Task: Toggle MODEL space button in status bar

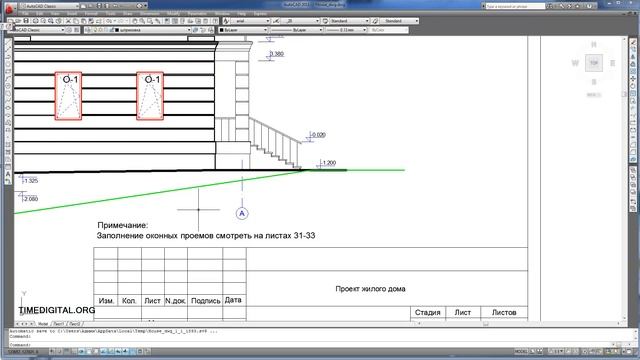Action: click(x=521, y=351)
